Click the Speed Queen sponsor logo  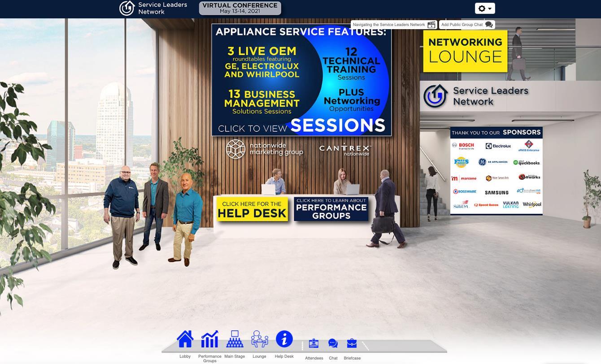[486, 205]
